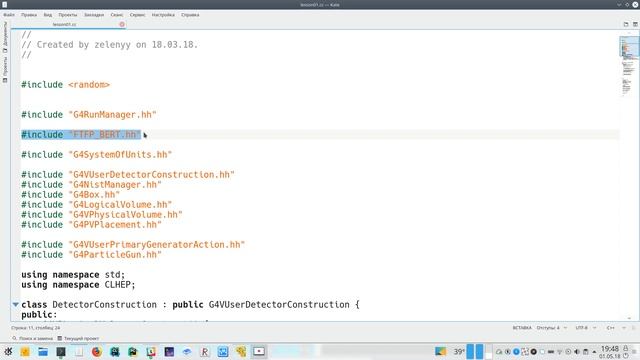The width and height of the screenshot is (640, 360).
Task: Open the UTF-8 encoding dropdown
Action: pos(586,328)
